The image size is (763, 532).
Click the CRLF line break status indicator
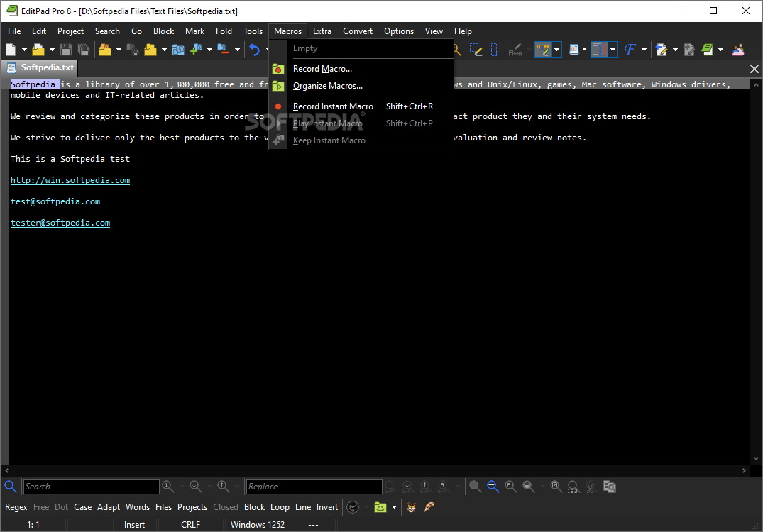[190, 525]
